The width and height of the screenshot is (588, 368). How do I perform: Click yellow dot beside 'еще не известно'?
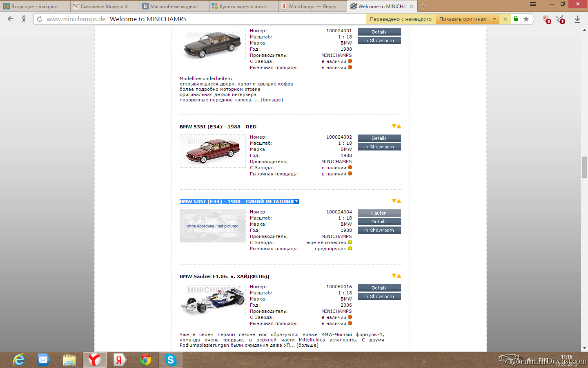pos(350,242)
